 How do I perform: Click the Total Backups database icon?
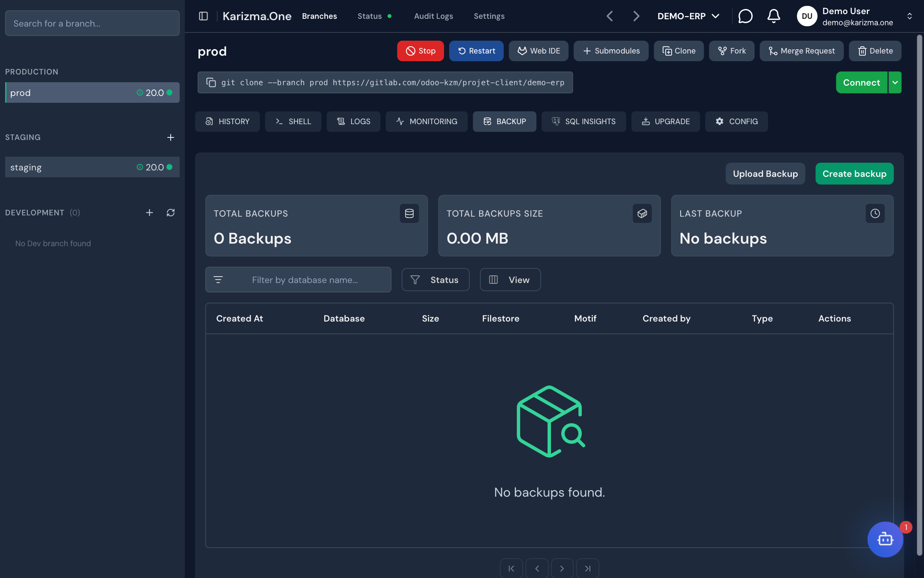(x=409, y=213)
